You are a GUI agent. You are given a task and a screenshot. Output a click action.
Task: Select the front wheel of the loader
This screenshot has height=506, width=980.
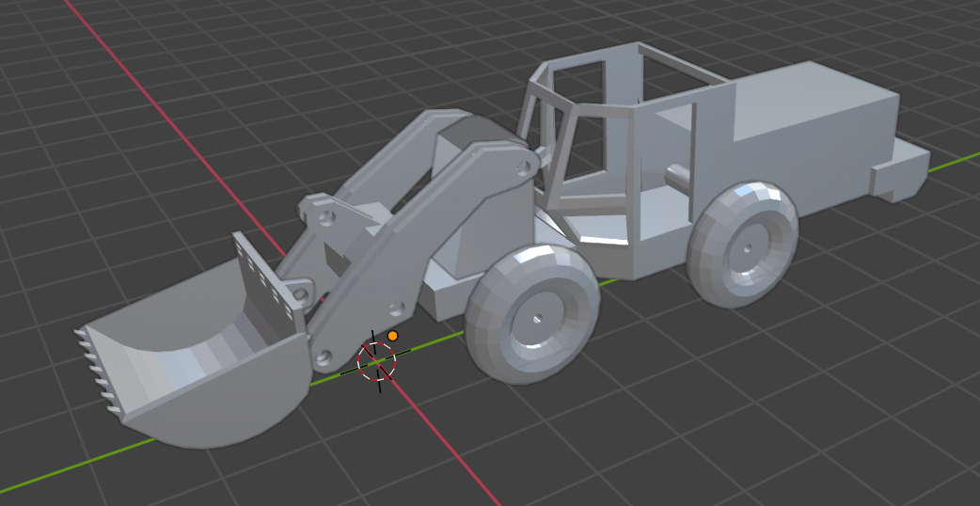coord(531,315)
